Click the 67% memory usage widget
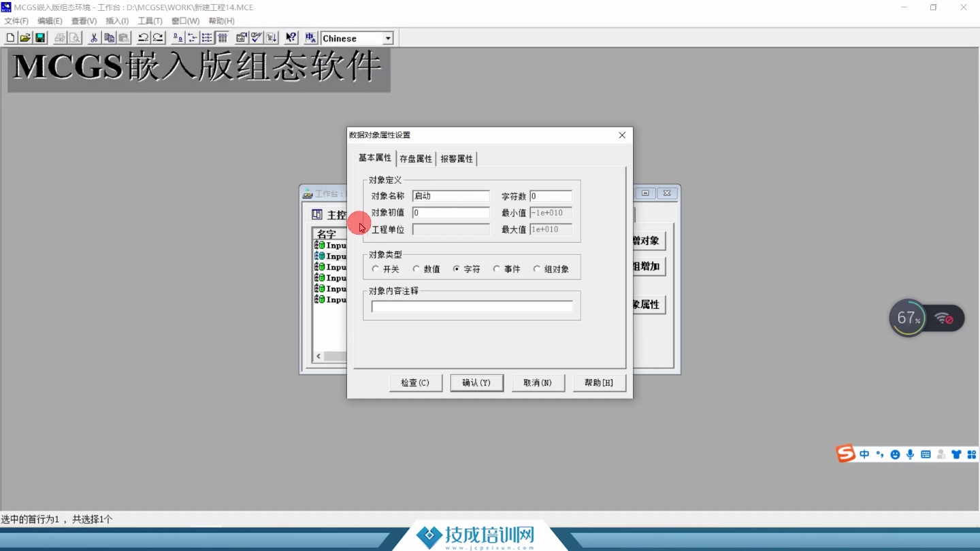980x551 pixels. [909, 318]
